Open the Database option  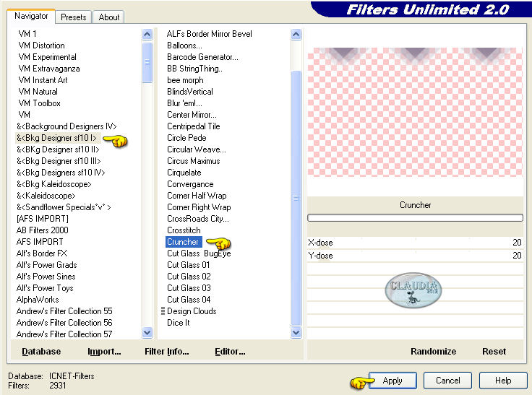coord(41,351)
